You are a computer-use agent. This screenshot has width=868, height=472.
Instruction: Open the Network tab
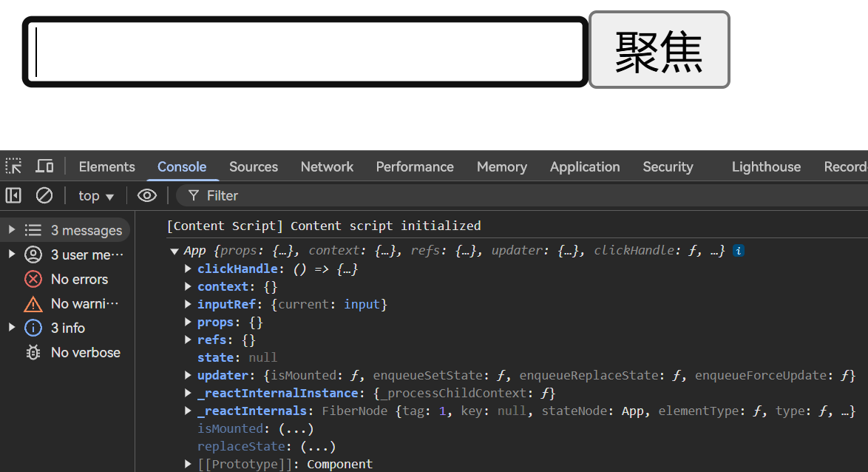tap(327, 166)
